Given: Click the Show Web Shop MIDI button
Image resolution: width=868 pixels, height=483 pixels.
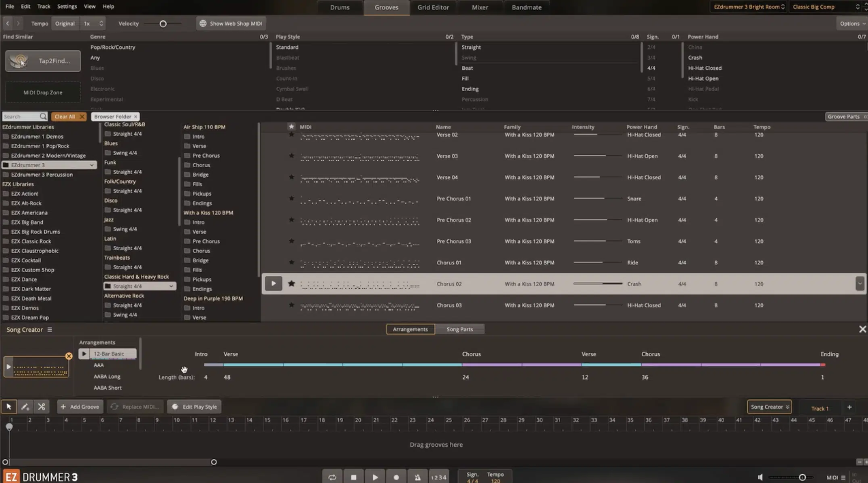Looking at the screenshot, I should click(231, 23).
